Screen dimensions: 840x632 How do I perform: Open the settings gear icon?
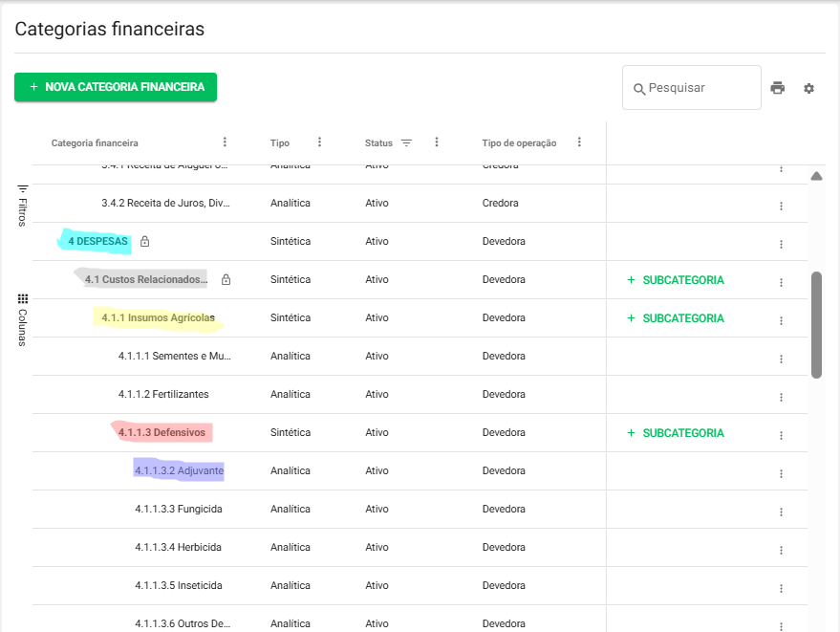(x=808, y=88)
